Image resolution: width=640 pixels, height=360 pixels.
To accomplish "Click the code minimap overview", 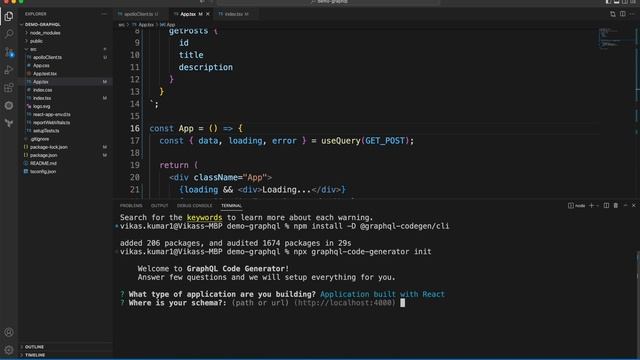I will click(616, 39).
